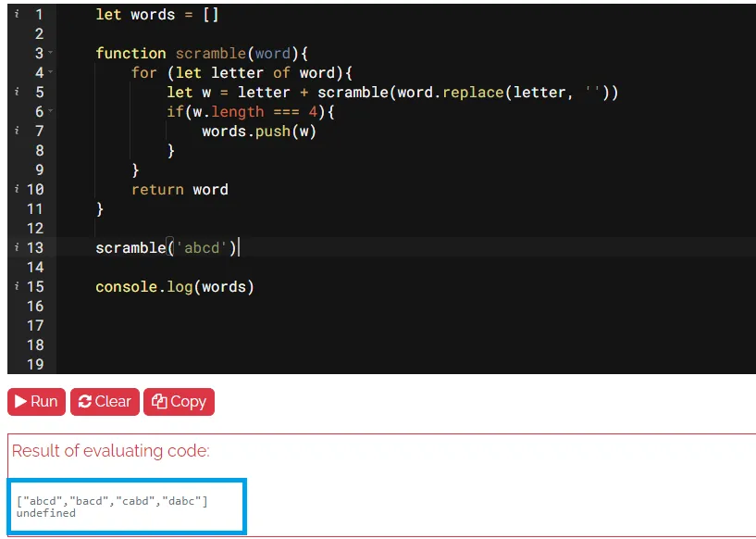Click line number 9 in the gutter
756x539 pixels.
click(x=39, y=169)
